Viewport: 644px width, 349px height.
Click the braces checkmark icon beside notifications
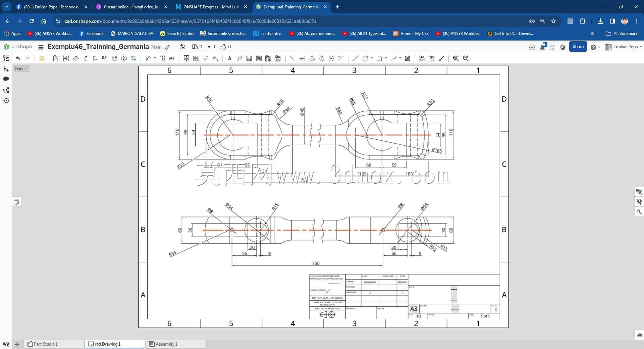tap(532, 47)
